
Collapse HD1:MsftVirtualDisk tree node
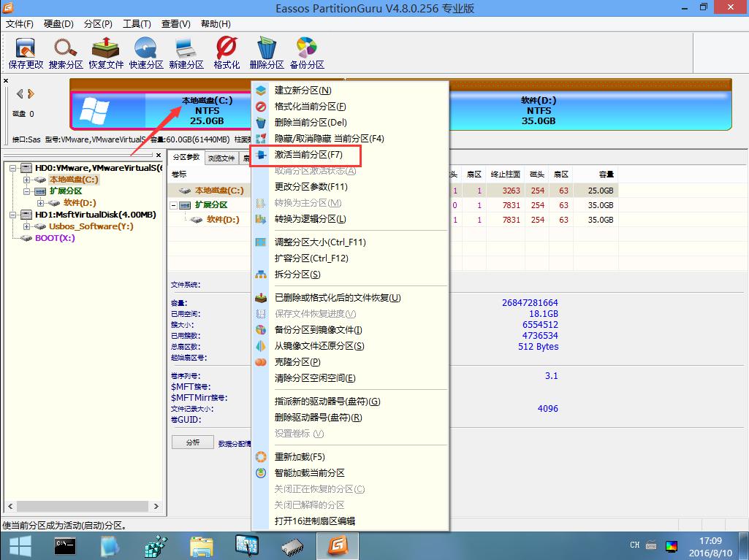[x=12, y=215]
